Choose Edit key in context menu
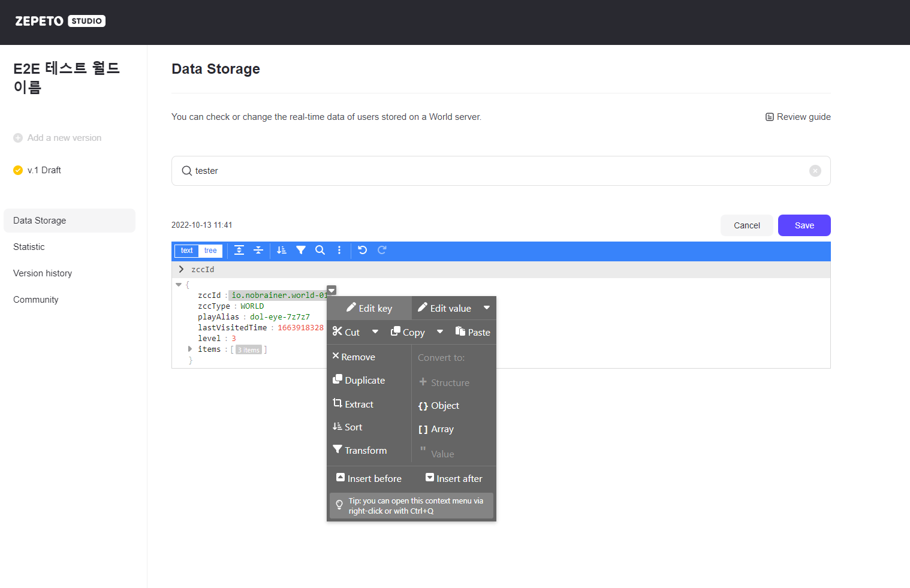The image size is (910, 588). tap(369, 308)
